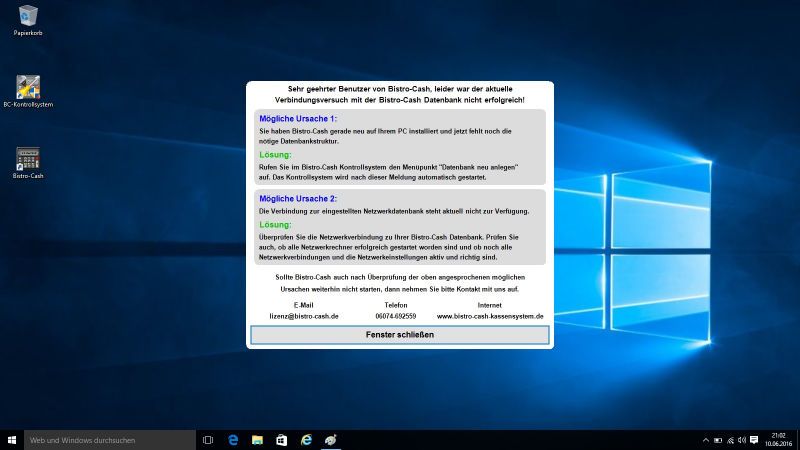The width and height of the screenshot is (800, 450).
Task: Click the Internet column label
Action: coord(490,305)
